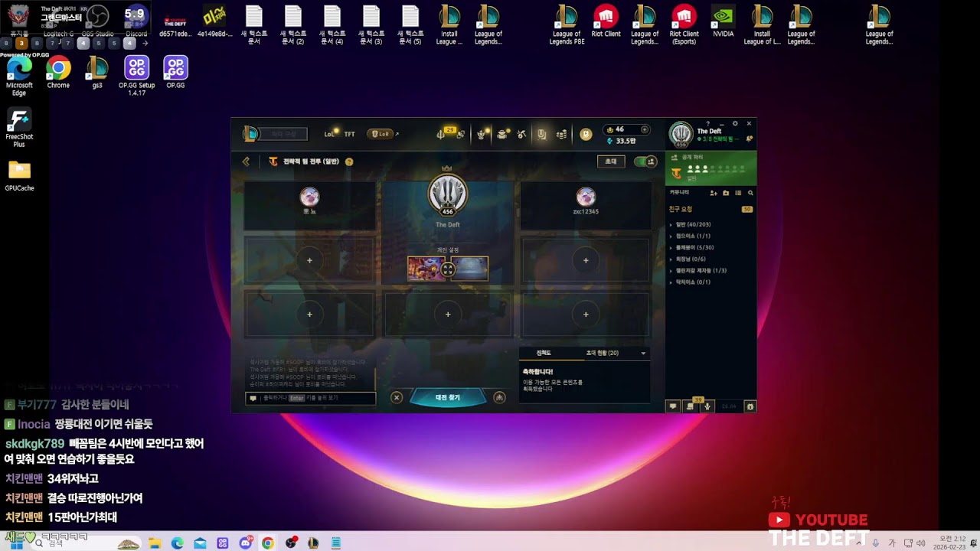
Task: Go back using the lobby back arrow
Action: pyautogui.click(x=246, y=161)
